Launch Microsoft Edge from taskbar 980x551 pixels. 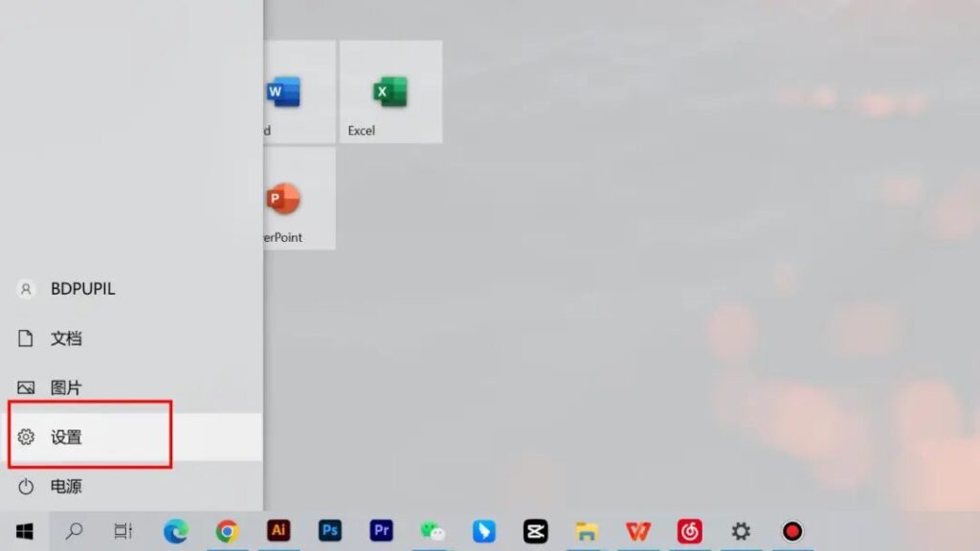coord(176,532)
